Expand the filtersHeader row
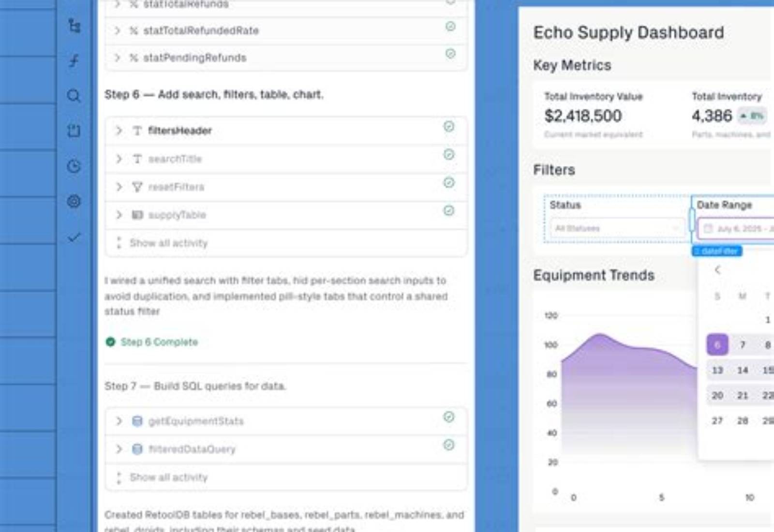The height and width of the screenshot is (532, 774). click(x=119, y=131)
